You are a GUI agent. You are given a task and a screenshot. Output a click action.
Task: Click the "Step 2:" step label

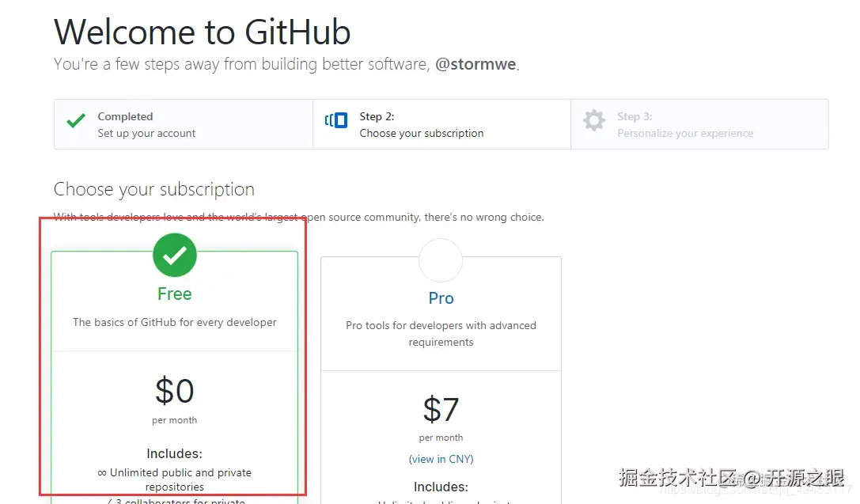coord(377,116)
